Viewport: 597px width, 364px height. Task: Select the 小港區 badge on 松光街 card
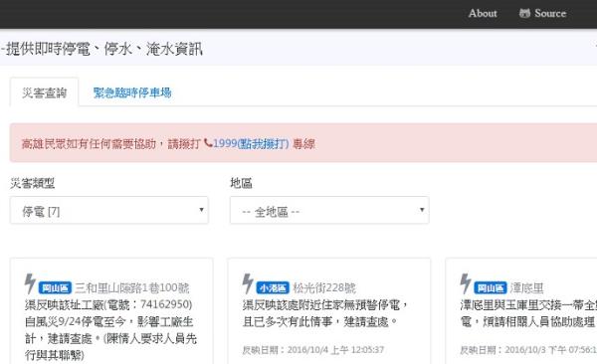[273, 287]
